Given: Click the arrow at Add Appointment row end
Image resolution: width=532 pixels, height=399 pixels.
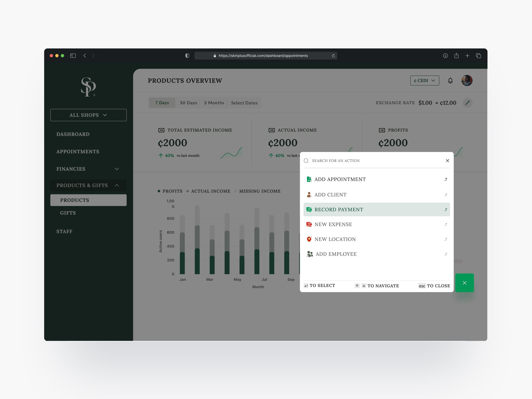Looking at the screenshot, I should click(446, 179).
